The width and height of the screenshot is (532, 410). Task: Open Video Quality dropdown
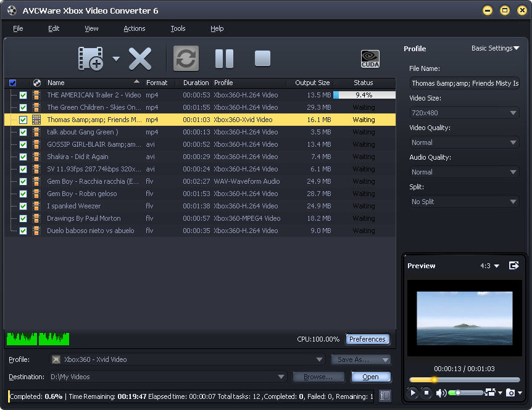tap(464, 142)
